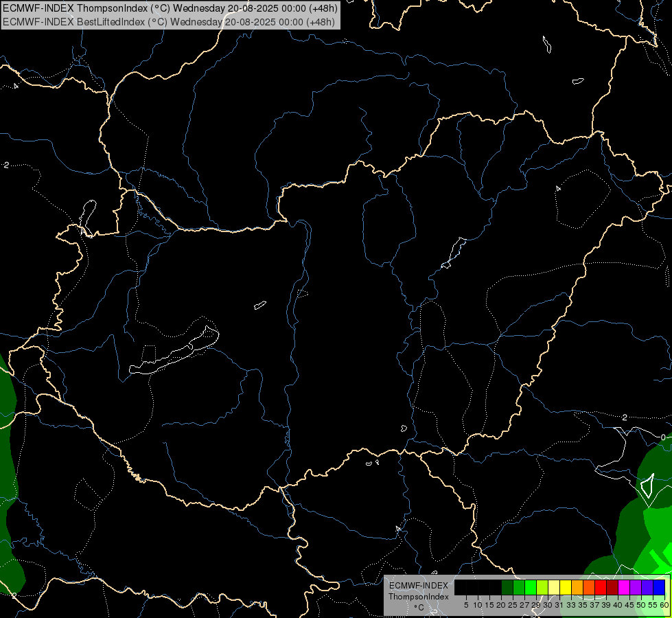Image resolution: width=672 pixels, height=618 pixels.
Task: Select the magenta 40–45 legend swatch
Action: pyautogui.click(x=624, y=588)
